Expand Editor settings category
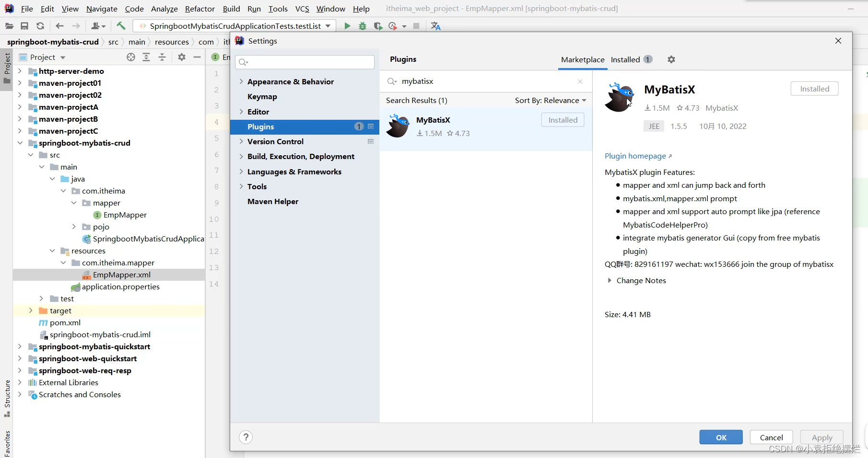 tap(241, 112)
